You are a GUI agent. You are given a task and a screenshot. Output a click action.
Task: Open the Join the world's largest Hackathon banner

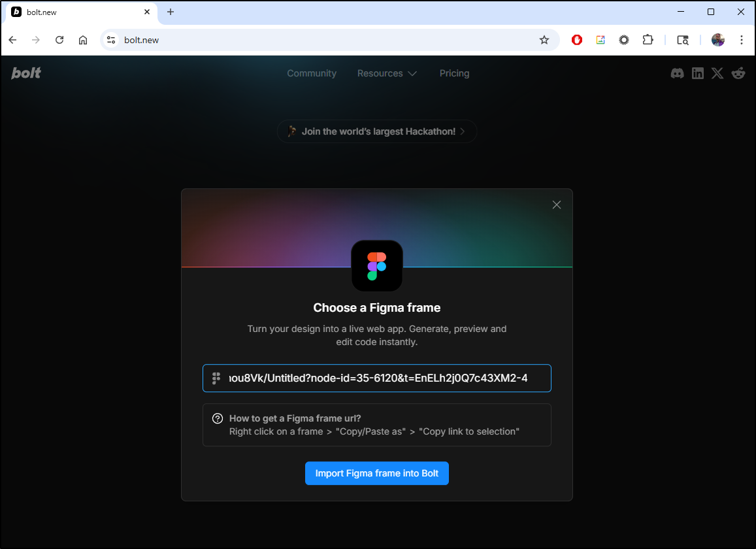(x=377, y=131)
